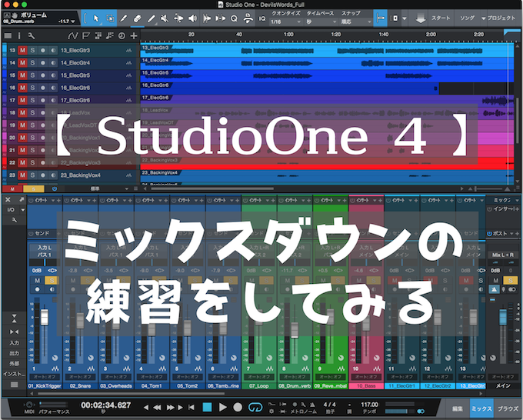Mute track 13_ElecGtr3
Image resolution: width=523 pixels, height=420 pixels.
pyautogui.click(x=22, y=50)
